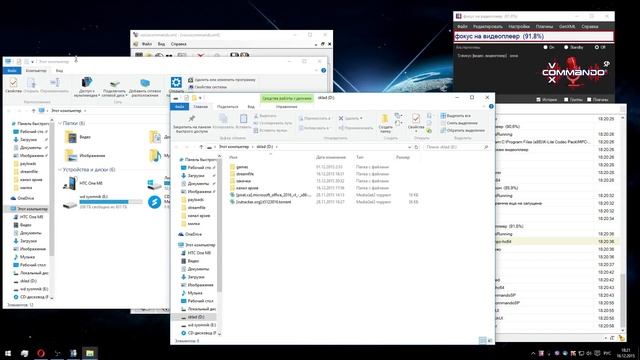The image size is (640, 360).
Task: Select the games folder
Action: click(x=242, y=167)
